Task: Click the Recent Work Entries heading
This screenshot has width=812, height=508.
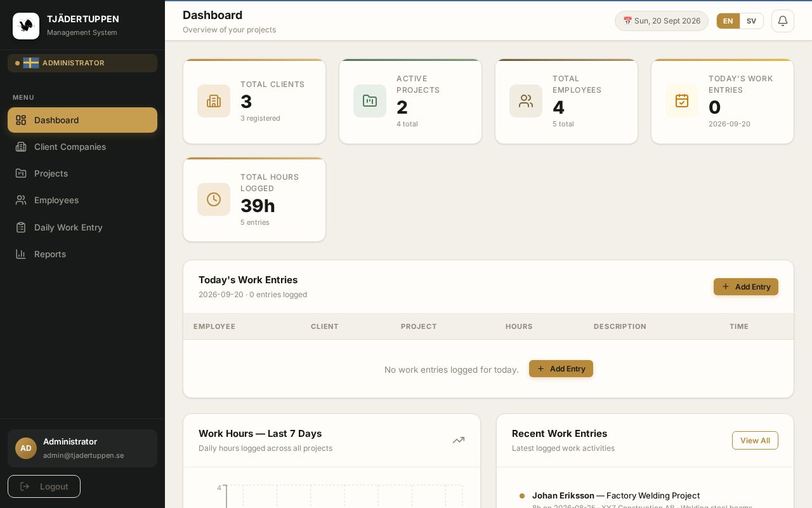Action: click(560, 434)
